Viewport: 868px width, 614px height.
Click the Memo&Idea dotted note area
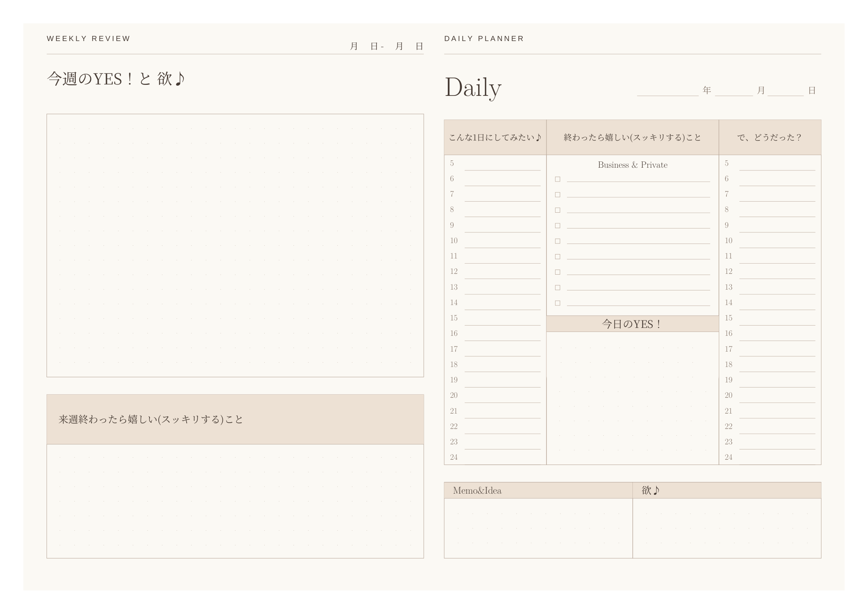tap(538, 528)
